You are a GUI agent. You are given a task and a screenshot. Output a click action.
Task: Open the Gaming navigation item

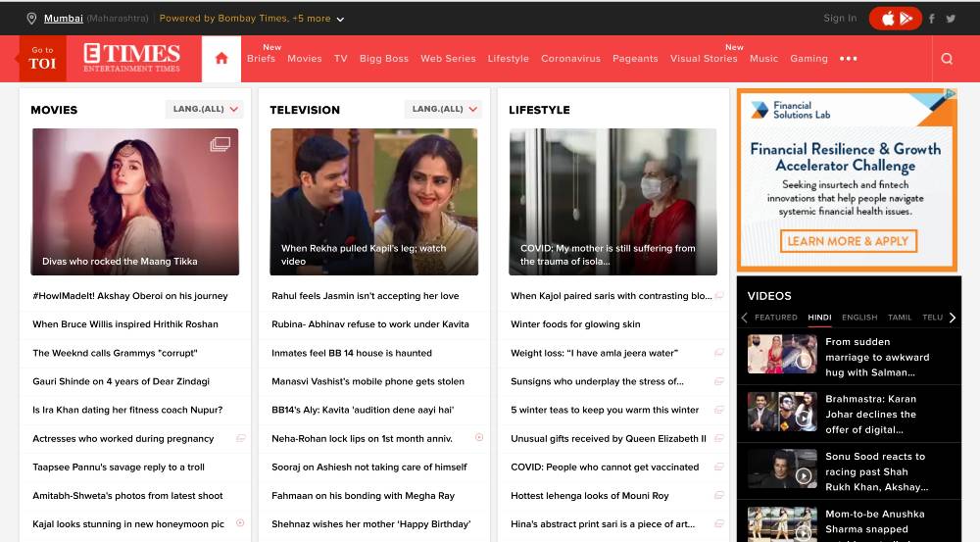point(808,58)
